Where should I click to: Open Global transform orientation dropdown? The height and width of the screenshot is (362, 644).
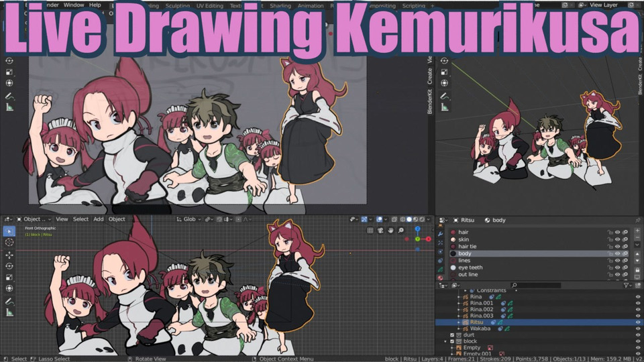pyautogui.click(x=189, y=219)
